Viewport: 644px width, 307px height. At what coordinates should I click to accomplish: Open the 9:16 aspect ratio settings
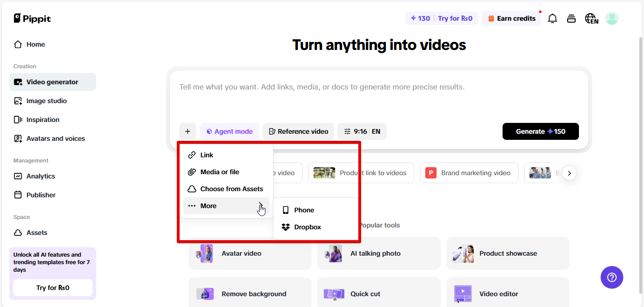pyautogui.click(x=362, y=131)
